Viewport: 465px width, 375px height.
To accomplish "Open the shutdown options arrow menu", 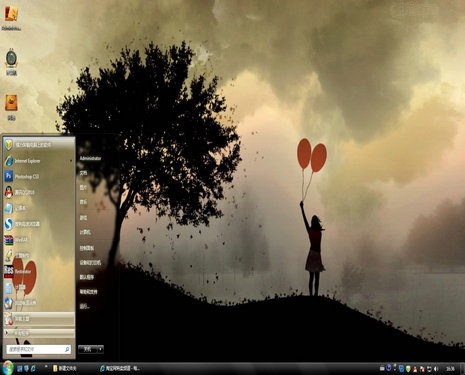I will [x=100, y=349].
